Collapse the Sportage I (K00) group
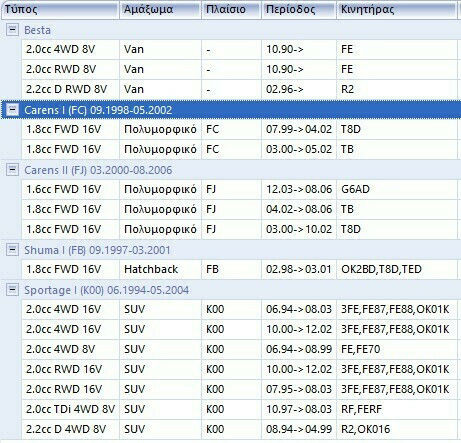The width and height of the screenshot is (461, 443). pyautogui.click(x=12, y=290)
